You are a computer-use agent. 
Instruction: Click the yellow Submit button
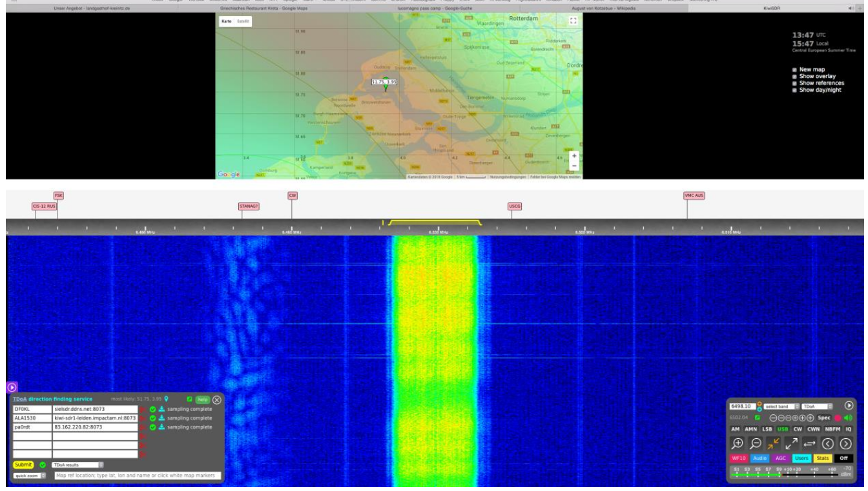coord(23,465)
